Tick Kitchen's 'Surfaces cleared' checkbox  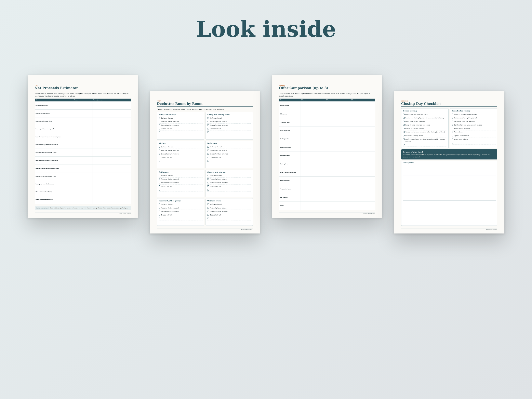point(159,147)
